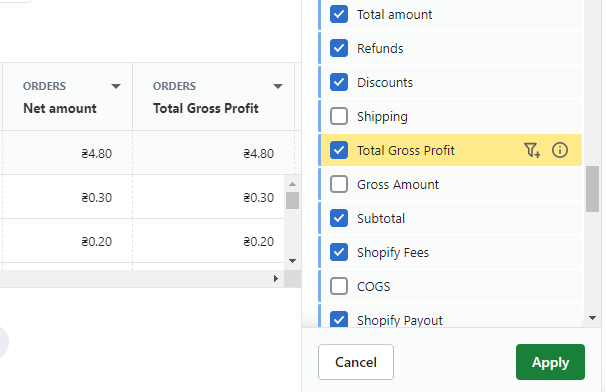Click table horizontal scrollbar right arrow
606x392 pixels.
click(x=276, y=278)
